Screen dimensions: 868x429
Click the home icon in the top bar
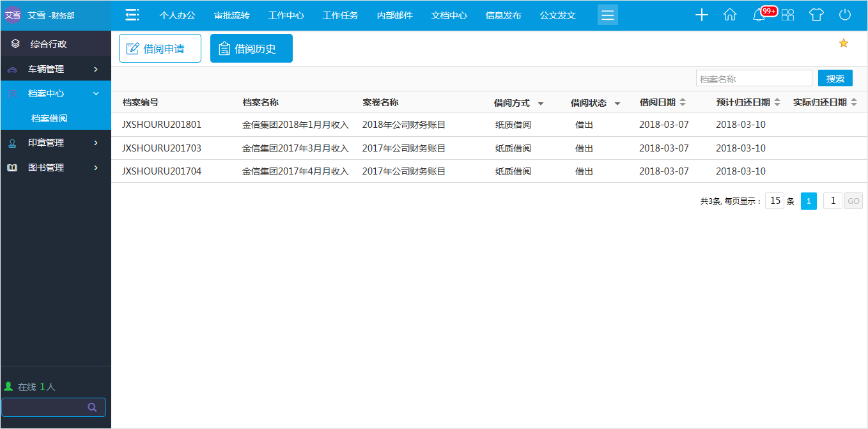pyautogui.click(x=729, y=14)
